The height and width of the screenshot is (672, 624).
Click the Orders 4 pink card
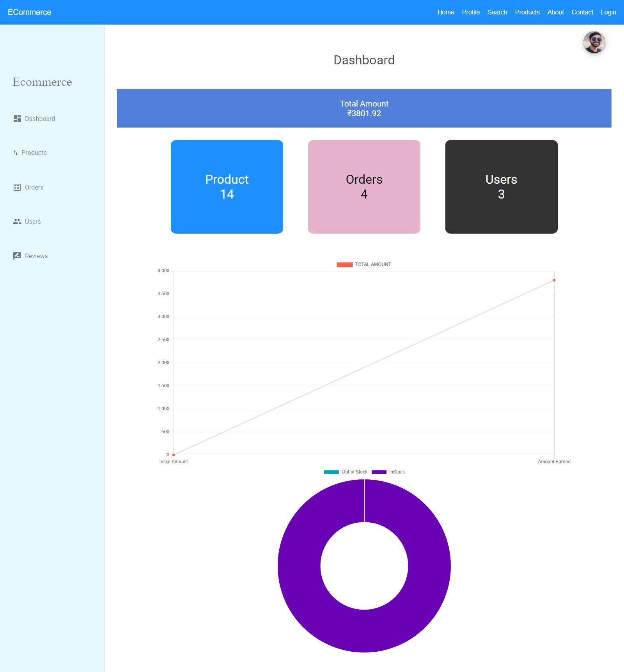point(364,186)
